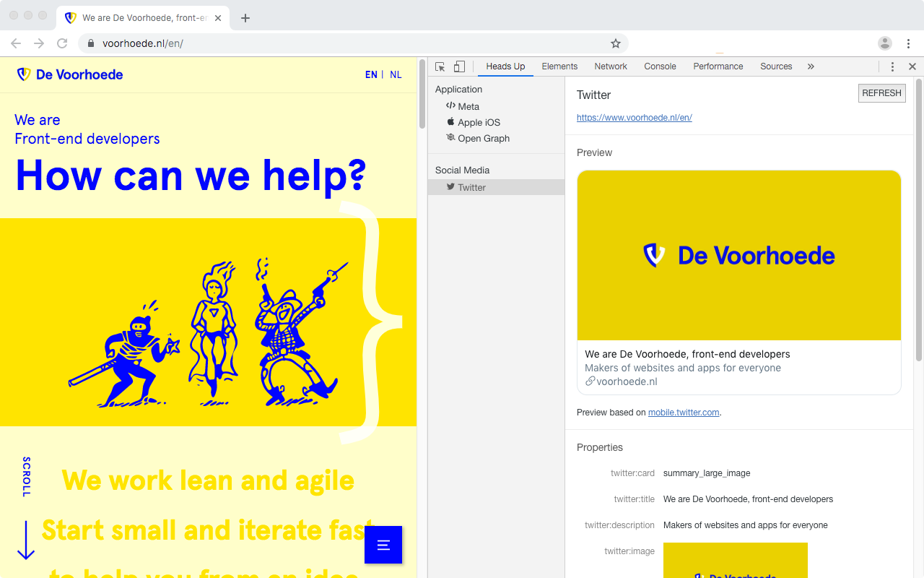The height and width of the screenshot is (578, 924).
Task: Open the DevTools customize menu
Action: [x=892, y=66]
